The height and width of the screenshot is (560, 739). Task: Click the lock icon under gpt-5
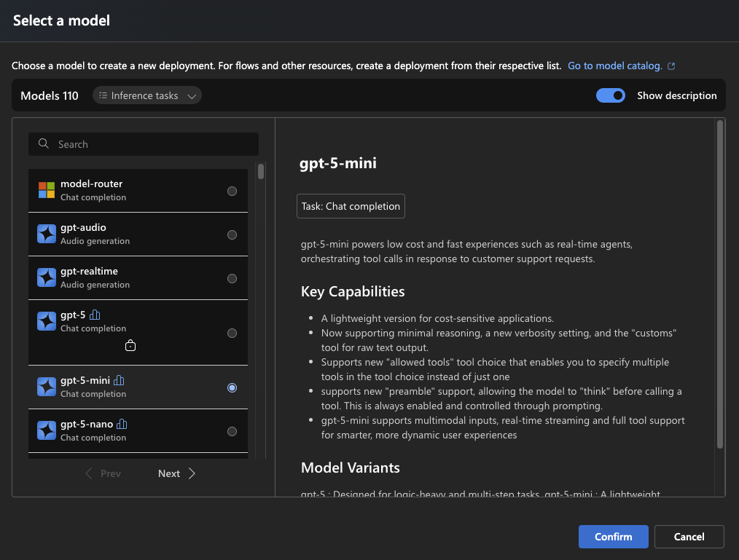(130, 346)
